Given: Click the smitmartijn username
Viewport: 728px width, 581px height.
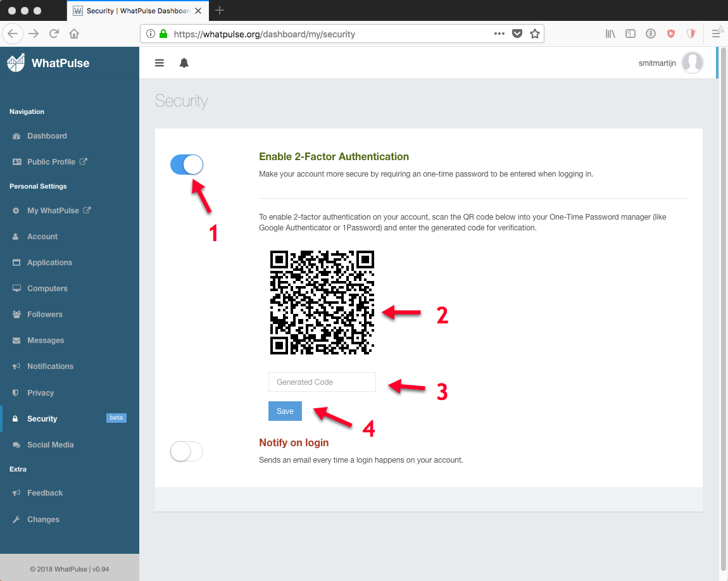Looking at the screenshot, I should (657, 63).
